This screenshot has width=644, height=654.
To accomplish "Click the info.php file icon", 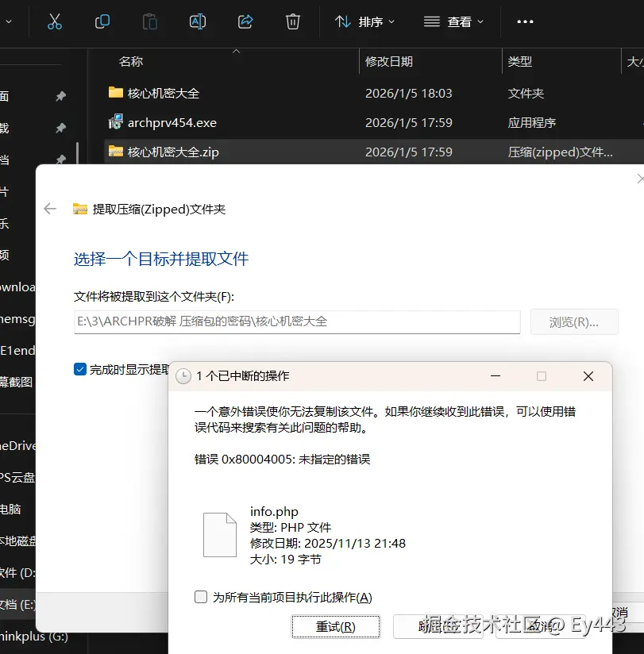I will (219, 535).
